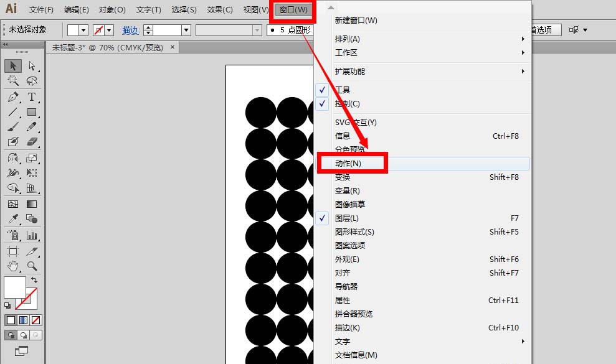Screen dimensions: 616x364
Task: Select the Pen tool
Action: (x=14, y=96)
